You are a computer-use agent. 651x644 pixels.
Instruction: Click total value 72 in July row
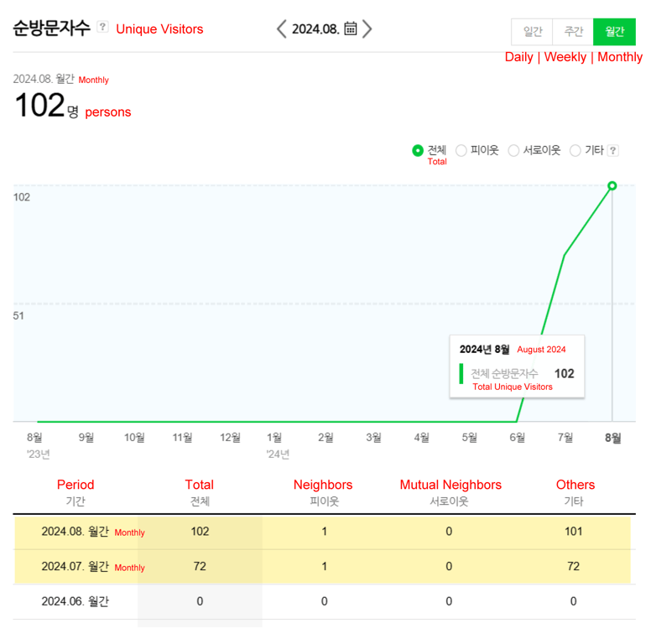pos(200,566)
